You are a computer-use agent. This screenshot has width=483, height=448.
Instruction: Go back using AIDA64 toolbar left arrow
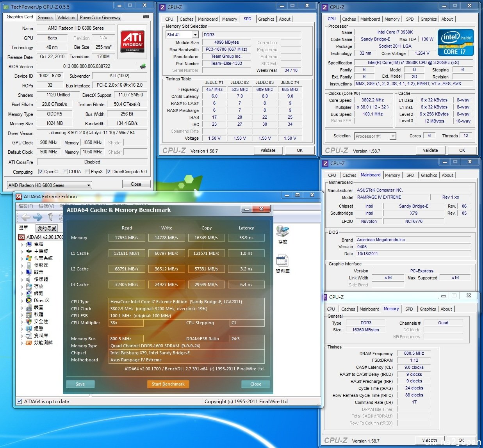pyautogui.click(x=26, y=217)
